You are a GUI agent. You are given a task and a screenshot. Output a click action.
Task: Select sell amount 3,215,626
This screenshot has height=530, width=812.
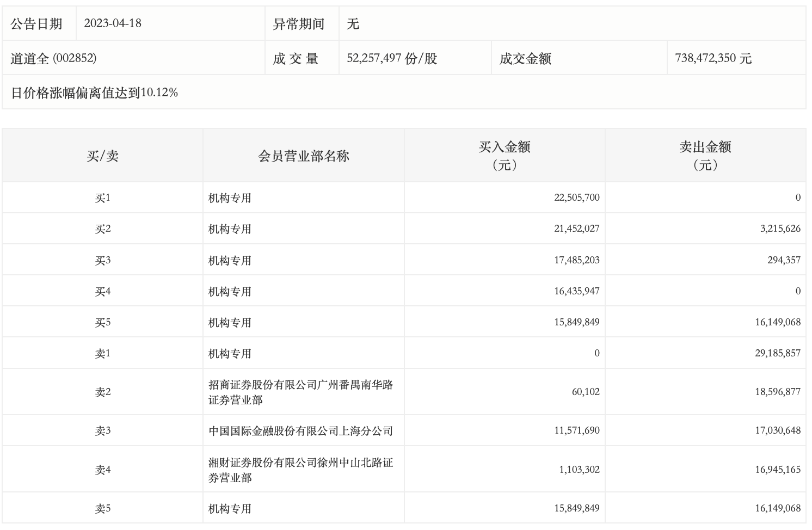(780, 229)
